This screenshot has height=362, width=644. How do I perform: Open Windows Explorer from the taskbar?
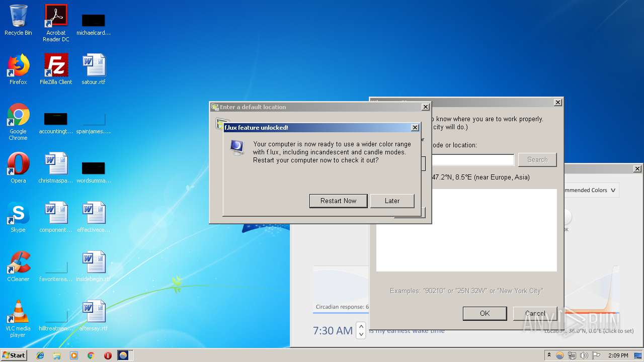click(57, 355)
